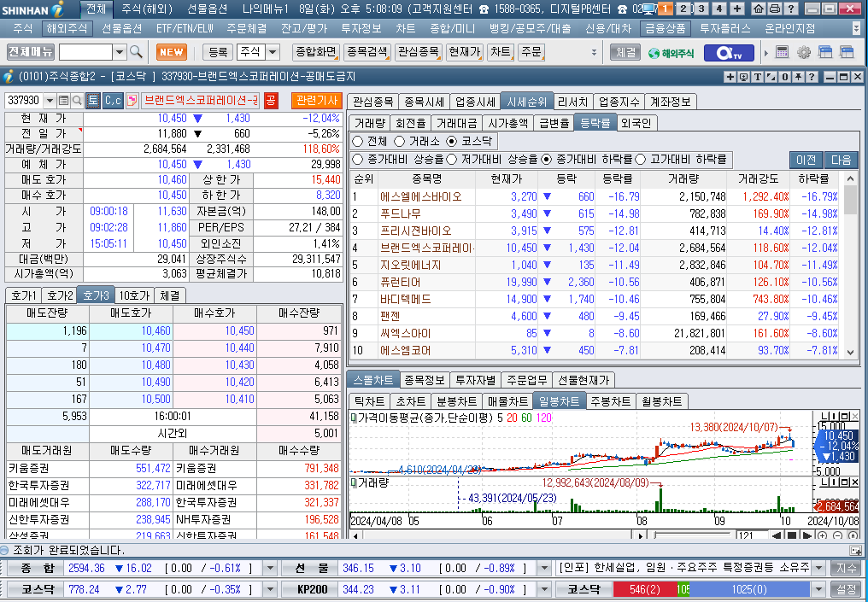This screenshot has width=868, height=602.
Task: Open settings gear icon in toolbar
Action: [803, 52]
